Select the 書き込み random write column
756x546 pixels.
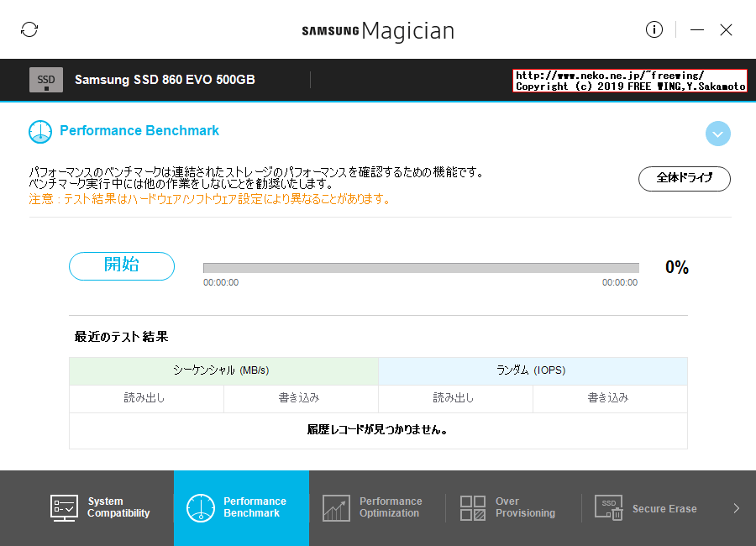point(610,398)
